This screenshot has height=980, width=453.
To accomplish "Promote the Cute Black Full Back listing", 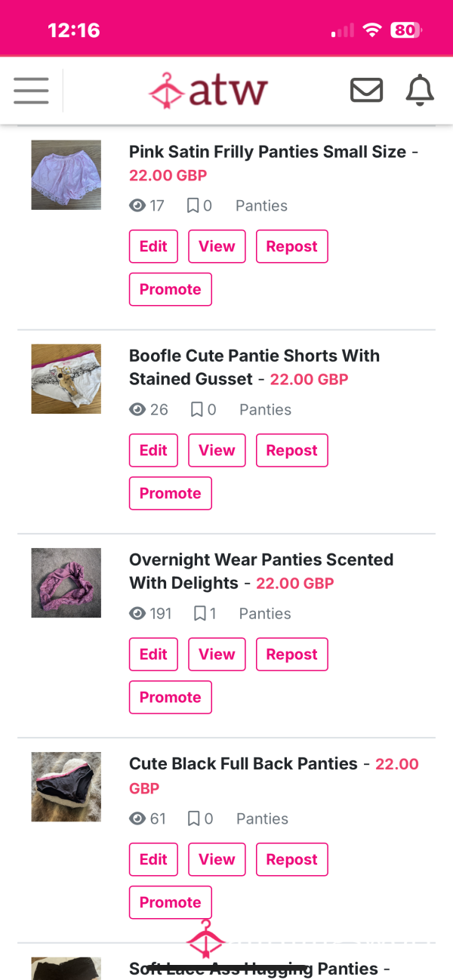I will pos(171,902).
